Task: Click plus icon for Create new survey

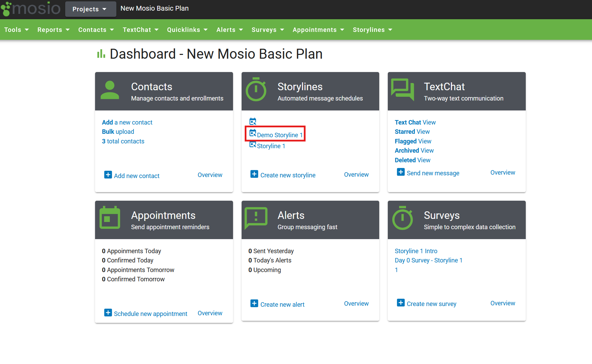Action: click(401, 303)
